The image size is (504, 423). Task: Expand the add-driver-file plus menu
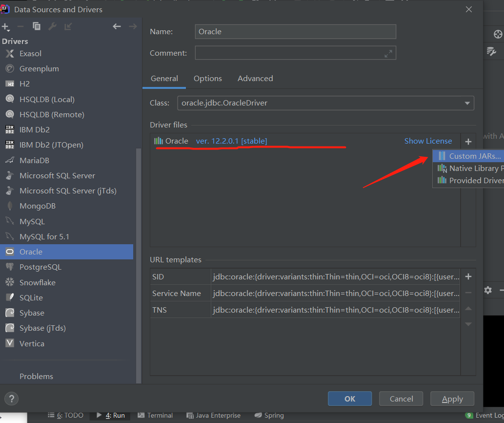[x=468, y=141]
